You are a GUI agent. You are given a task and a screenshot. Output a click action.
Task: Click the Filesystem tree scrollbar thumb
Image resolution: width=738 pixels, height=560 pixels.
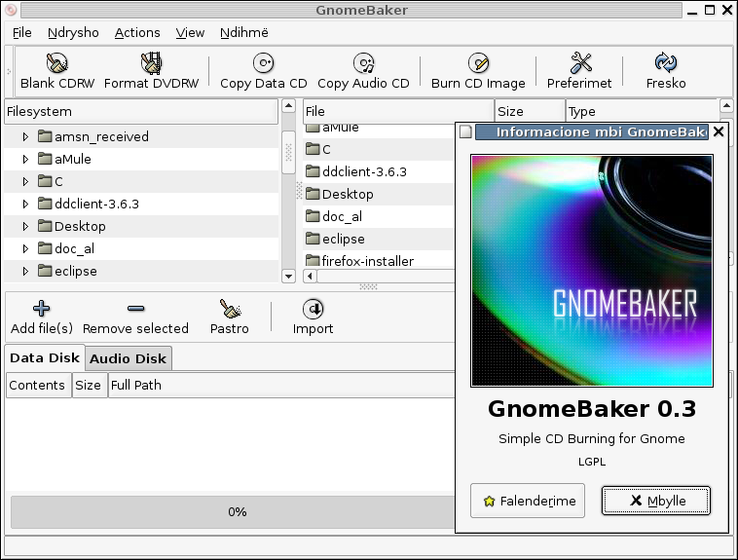click(288, 152)
